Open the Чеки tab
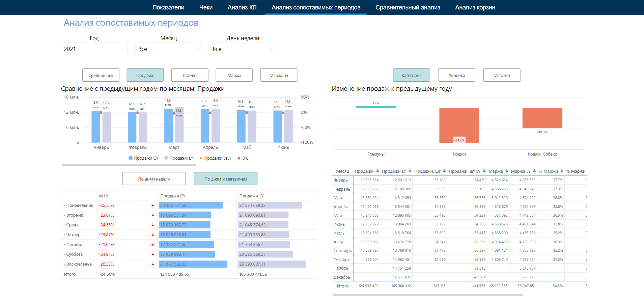The width and height of the screenshot is (644, 301). click(x=206, y=7)
